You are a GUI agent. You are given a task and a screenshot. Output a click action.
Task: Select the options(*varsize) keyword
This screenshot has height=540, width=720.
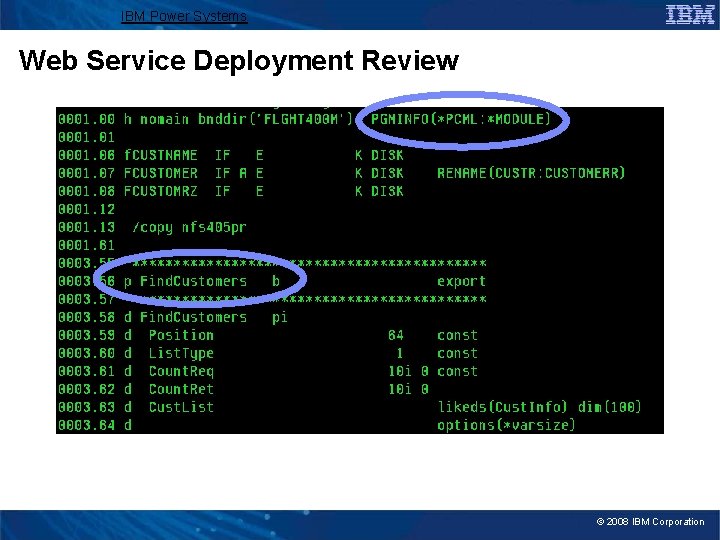click(x=506, y=425)
